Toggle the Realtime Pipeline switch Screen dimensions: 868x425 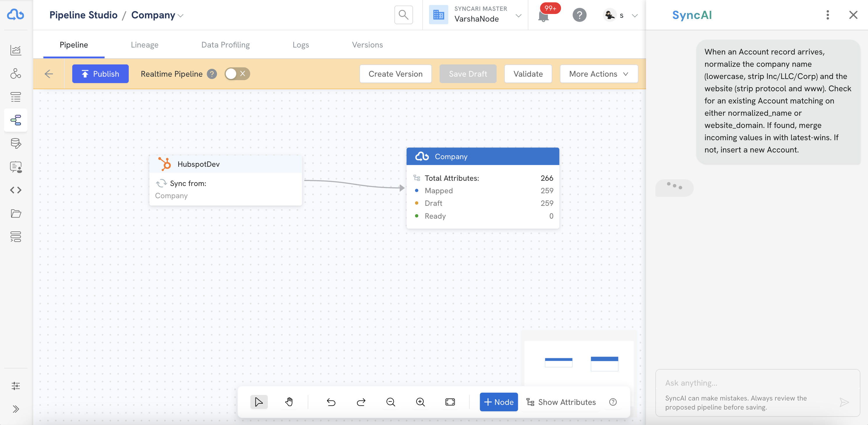coord(237,74)
